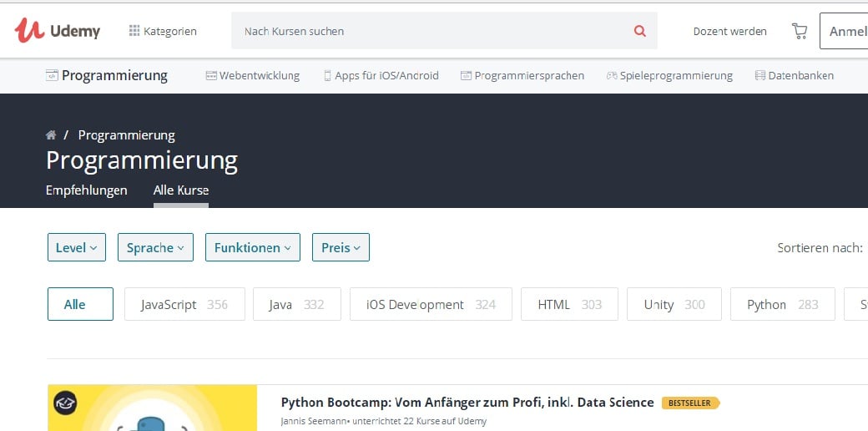
Task: Select the Alle Kurse tab
Action: [x=181, y=190]
